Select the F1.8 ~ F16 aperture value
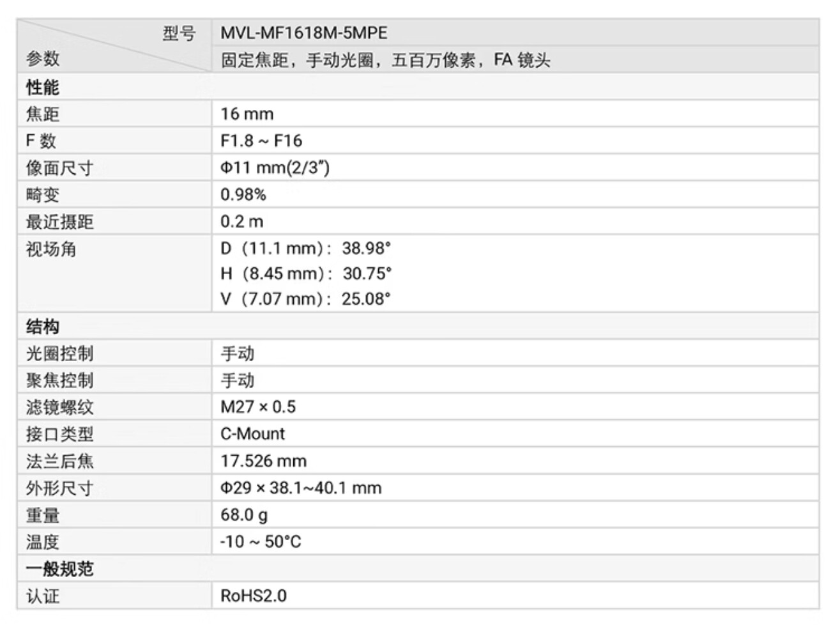The width and height of the screenshot is (840, 627). coord(261,141)
